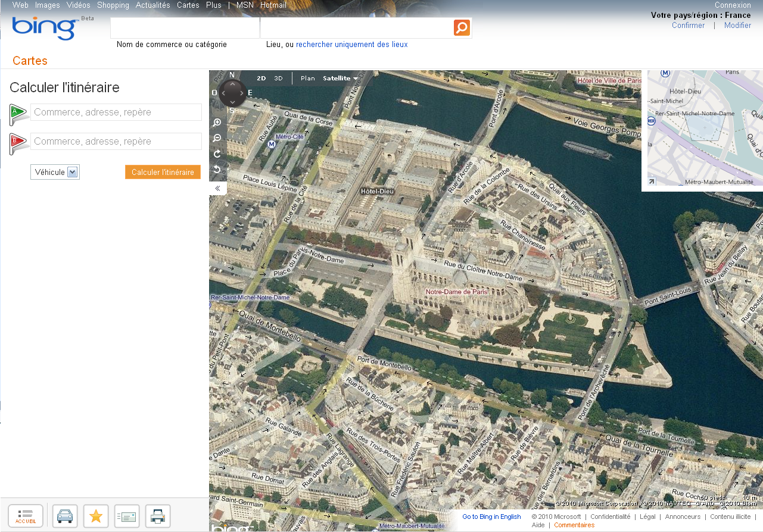Click the Notre-Dame de Paris label
Screen dimensions: 763x532
coord(456,292)
